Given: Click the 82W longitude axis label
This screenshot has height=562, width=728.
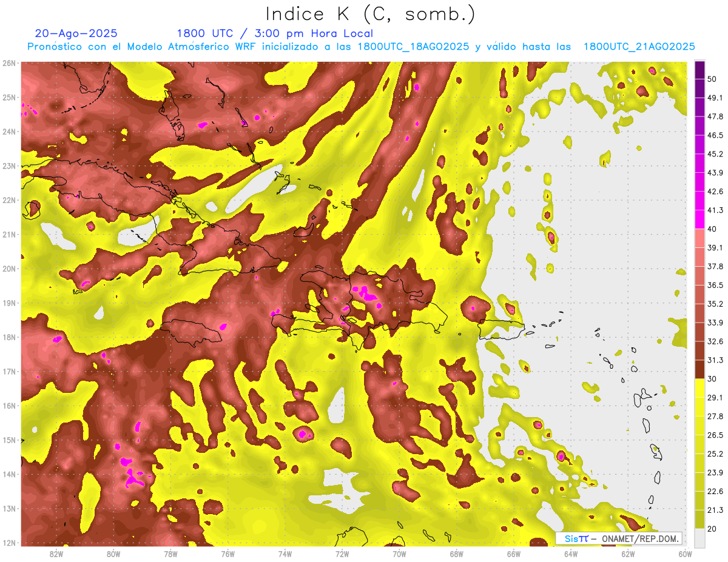Looking at the screenshot, I should pyautogui.click(x=56, y=554).
